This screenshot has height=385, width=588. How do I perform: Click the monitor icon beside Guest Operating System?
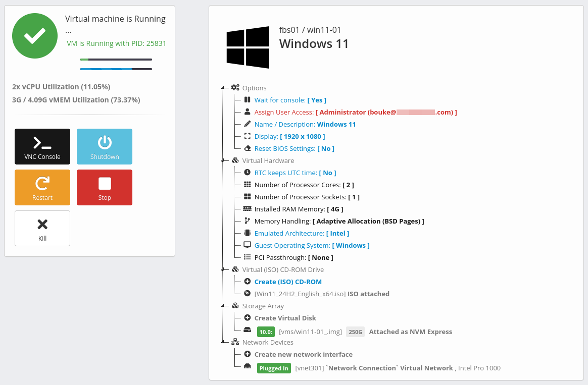[247, 245]
